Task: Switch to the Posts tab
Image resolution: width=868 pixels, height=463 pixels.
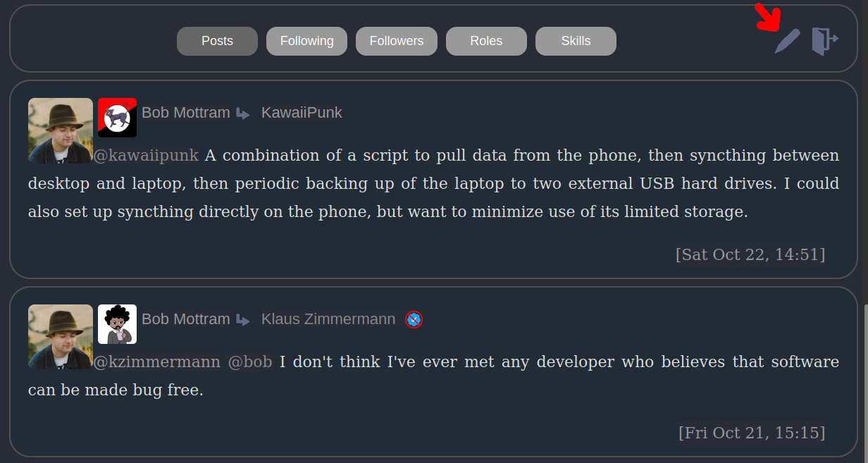Action: [217, 41]
